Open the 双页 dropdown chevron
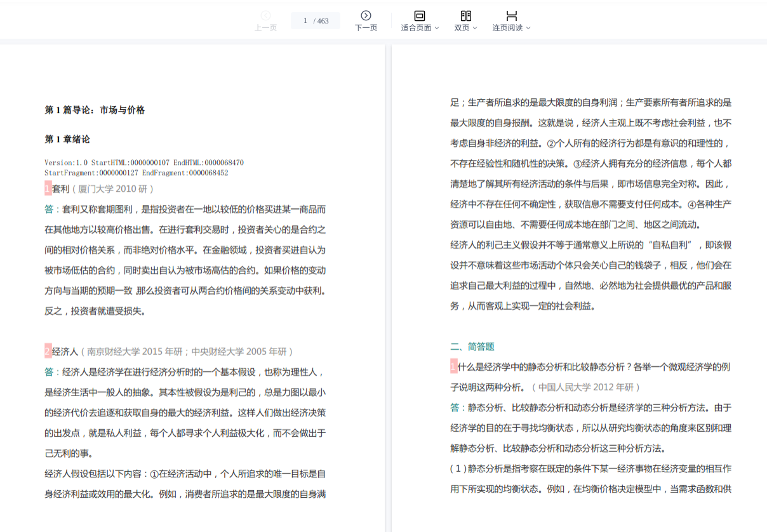Screen dimensions: 767x532 click(x=474, y=28)
